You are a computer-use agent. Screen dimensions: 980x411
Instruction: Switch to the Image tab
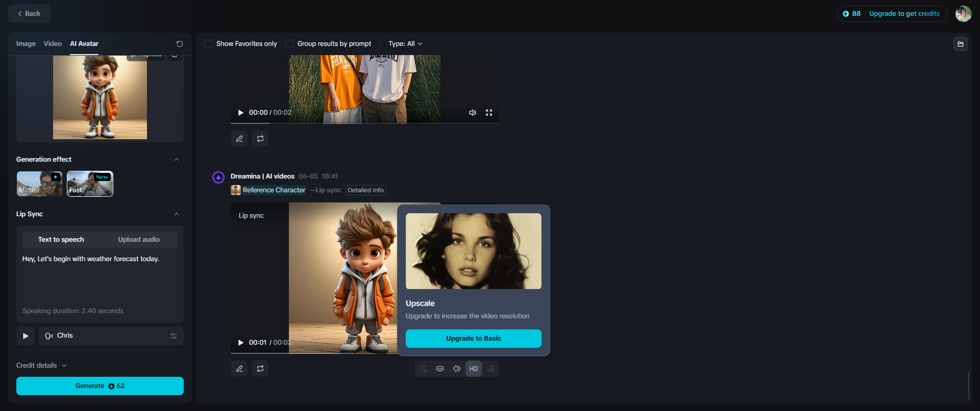(26, 44)
